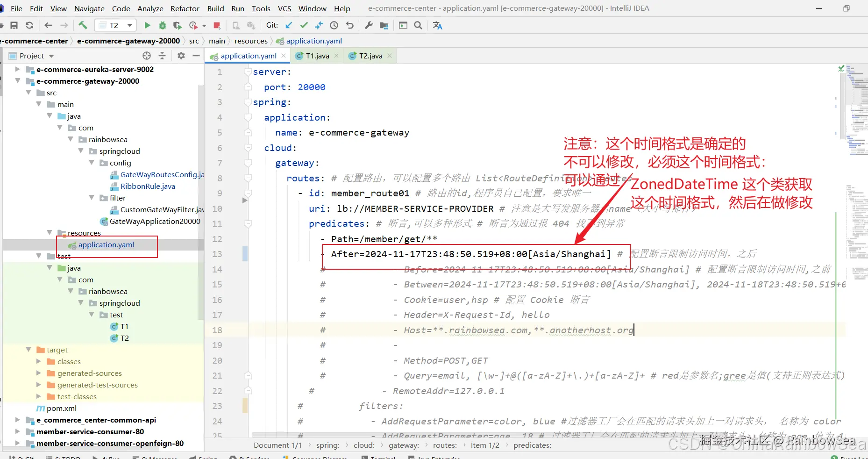
Task: Select the T1 test class in tree
Action: (120, 326)
